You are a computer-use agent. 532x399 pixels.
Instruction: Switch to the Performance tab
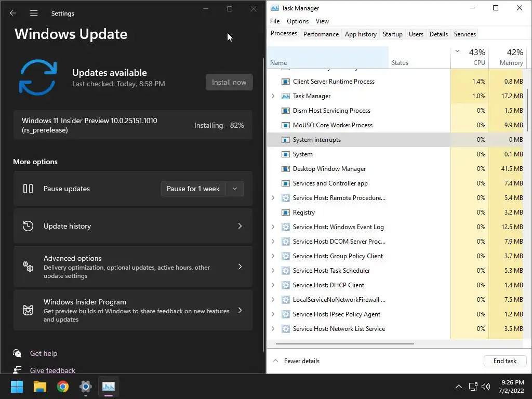321,34
